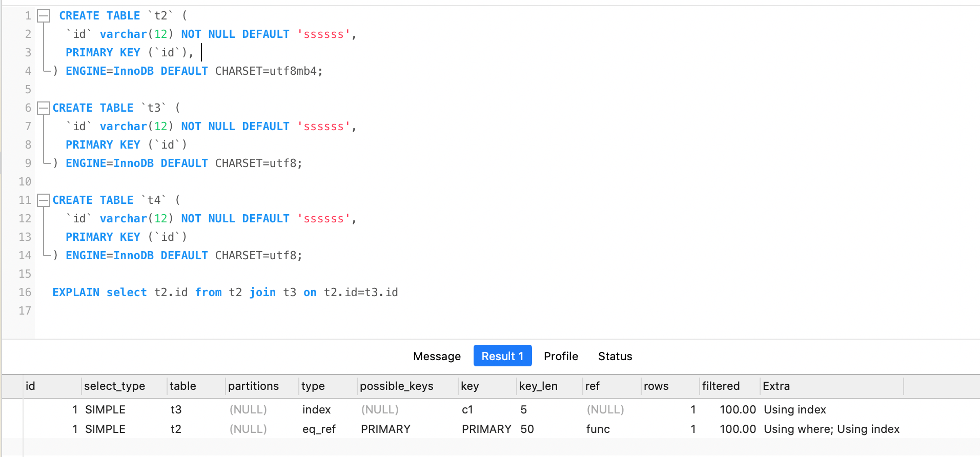Viewport: 980px width, 457px height.
Task: Click line number 16 in the gutter
Action: coord(25,293)
